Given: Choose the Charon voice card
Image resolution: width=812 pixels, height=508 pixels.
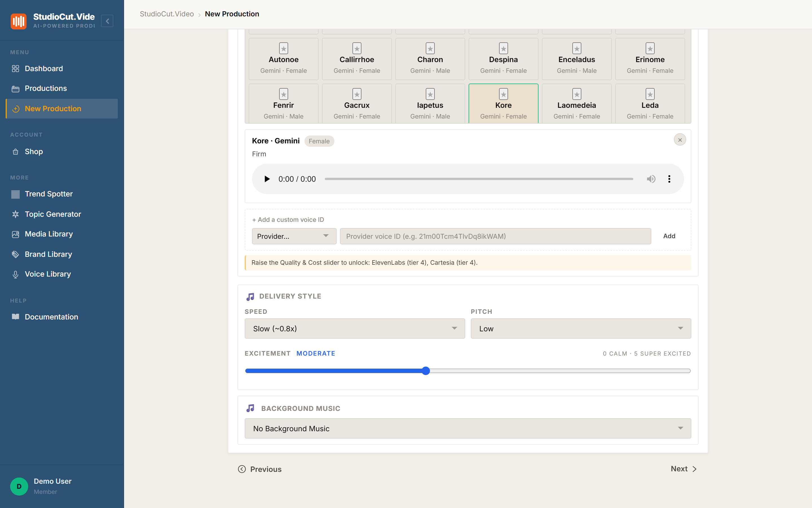Looking at the screenshot, I should 430,59.
